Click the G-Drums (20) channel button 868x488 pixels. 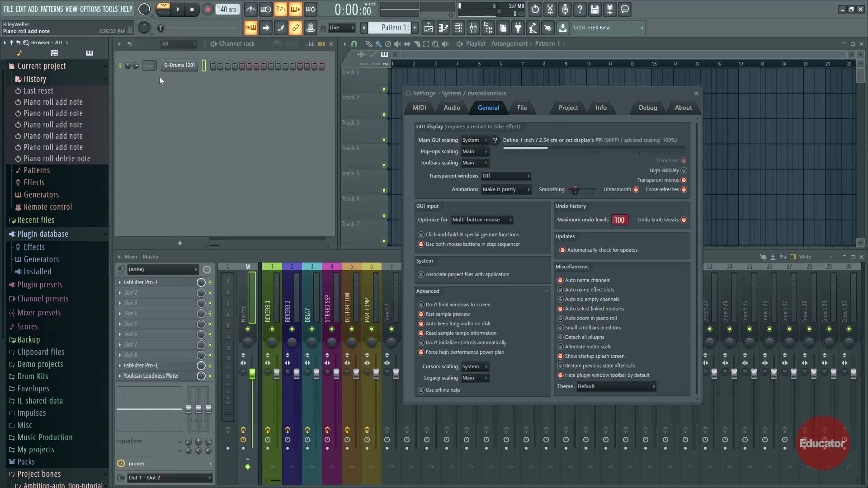click(x=179, y=66)
